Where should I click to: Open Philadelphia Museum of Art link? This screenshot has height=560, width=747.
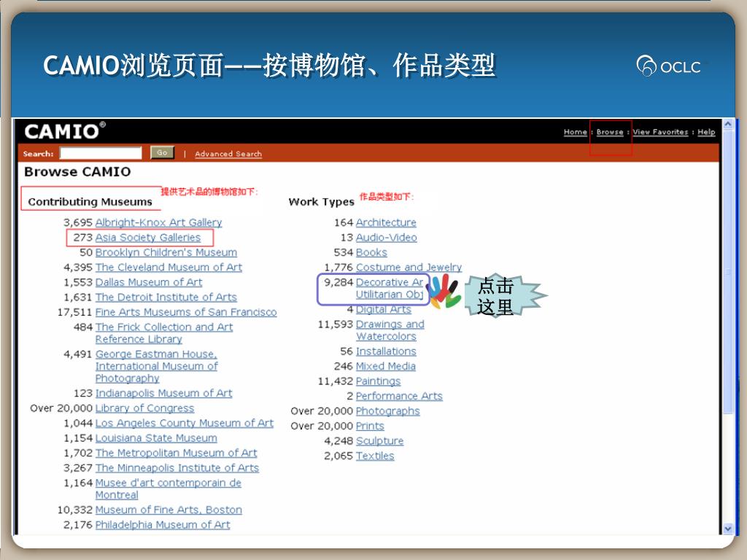[163, 525]
